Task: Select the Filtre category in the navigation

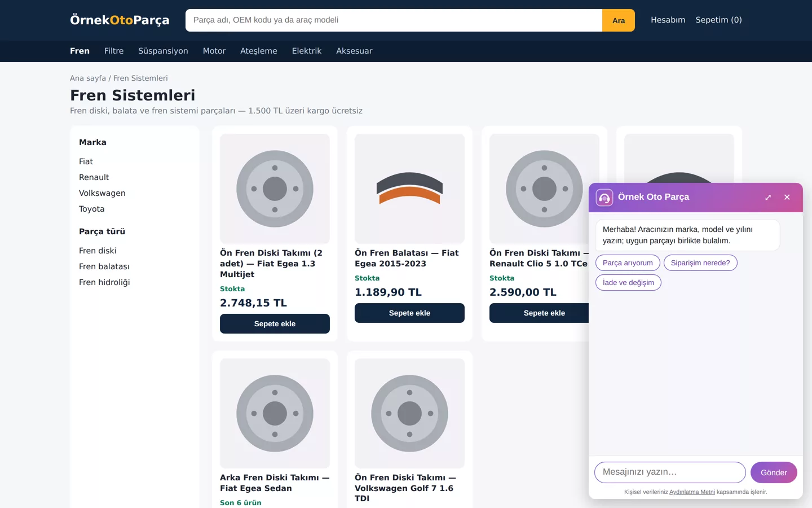Action: tap(114, 51)
